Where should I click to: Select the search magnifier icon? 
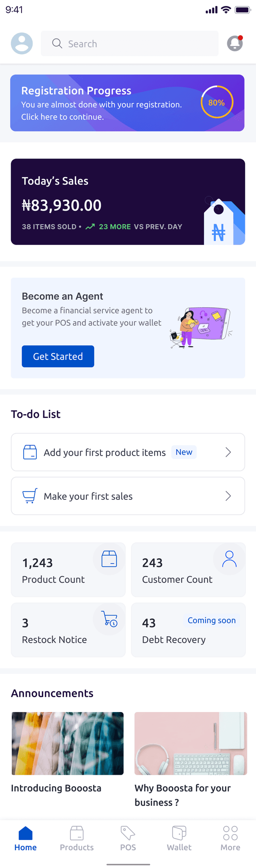point(57,44)
